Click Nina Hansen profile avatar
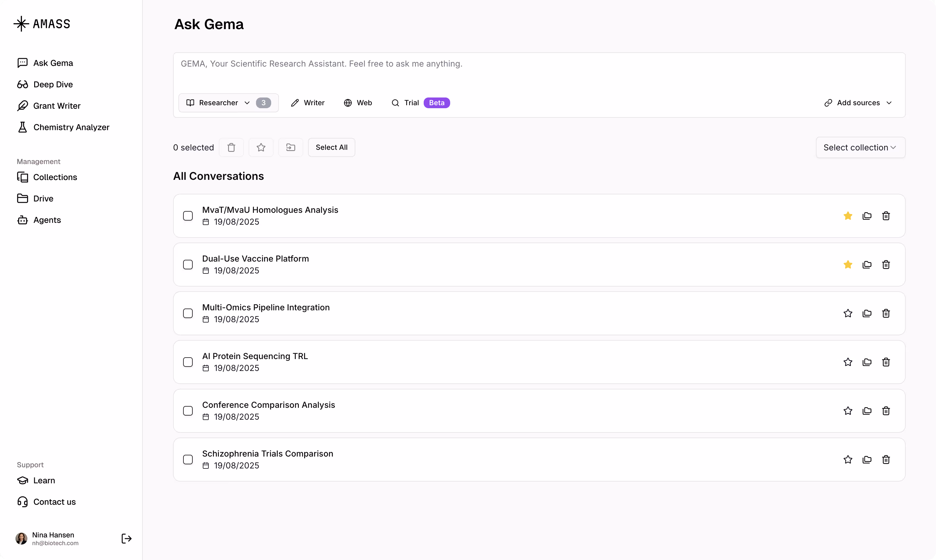 tap(21, 539)
